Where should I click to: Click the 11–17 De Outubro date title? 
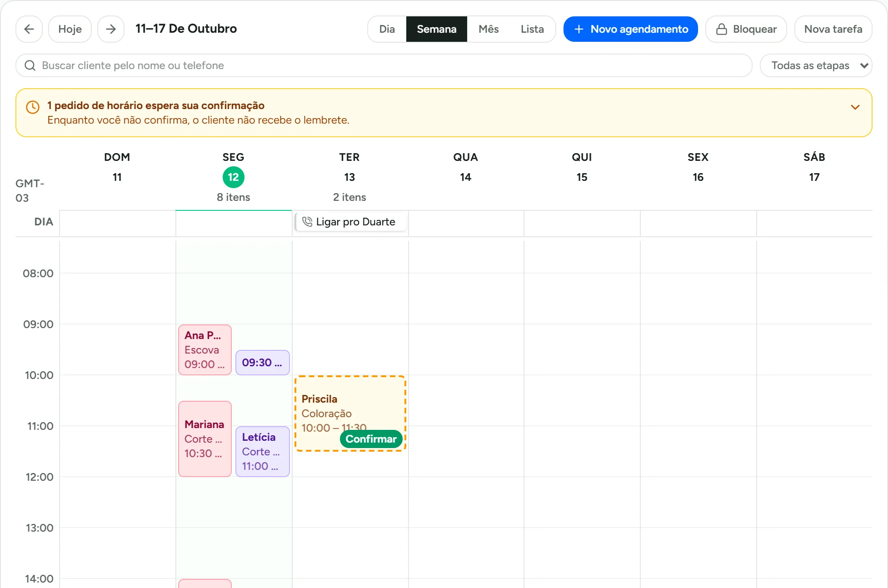(x=186, y=29)
